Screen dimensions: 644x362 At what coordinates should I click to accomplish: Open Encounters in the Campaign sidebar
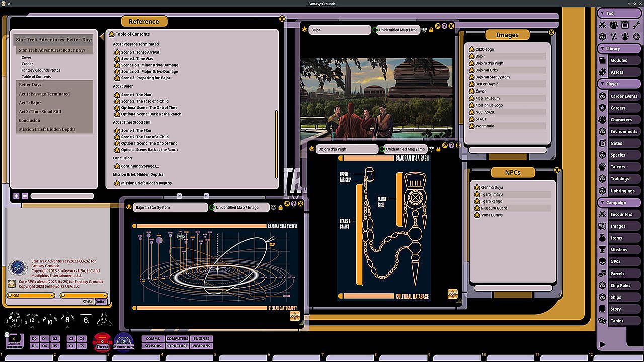[618, 214]
